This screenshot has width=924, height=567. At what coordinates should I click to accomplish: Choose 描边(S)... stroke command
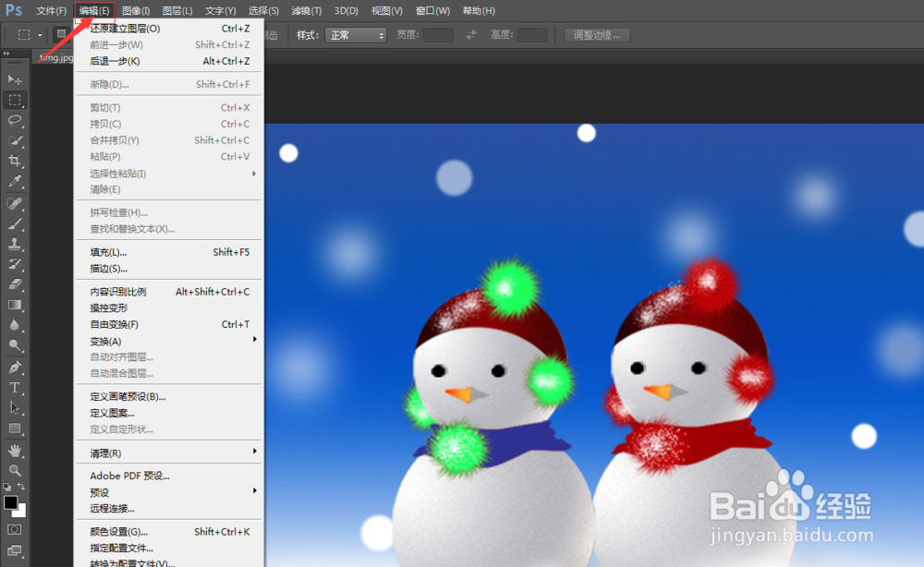tap(168, 269)
